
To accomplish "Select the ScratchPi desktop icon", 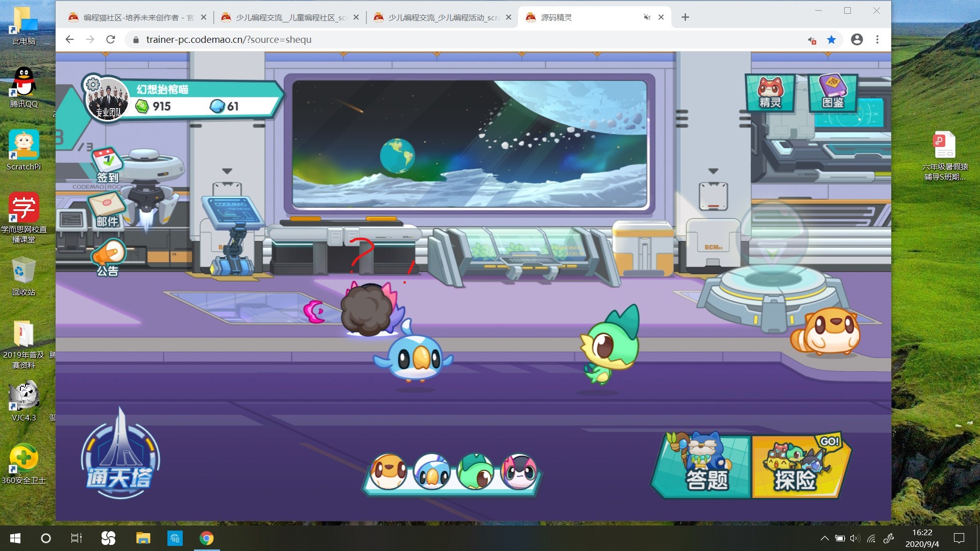I will (x=24, y=150).
